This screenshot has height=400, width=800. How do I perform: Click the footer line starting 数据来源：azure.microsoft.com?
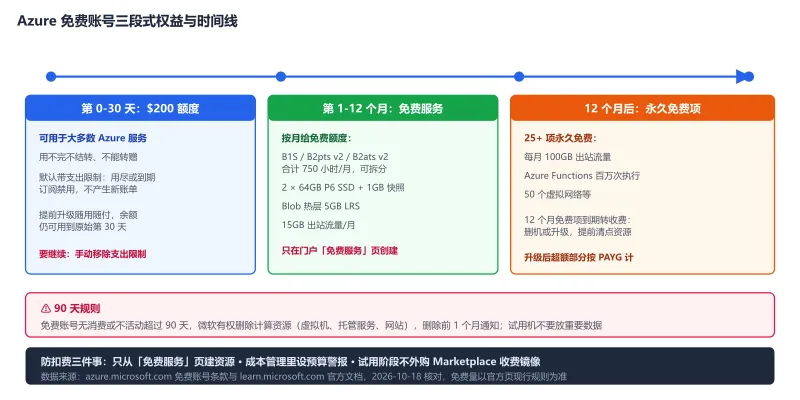(x=304, y=377)
